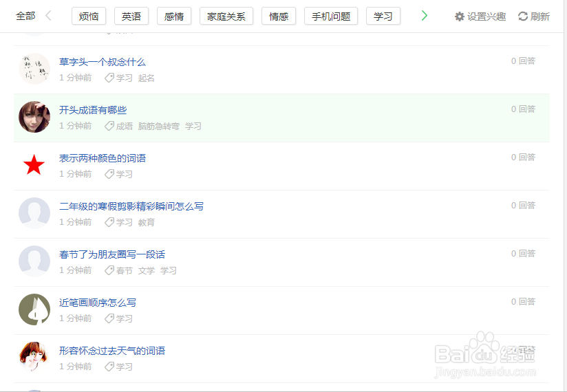567x392 pixels.
Task: Click the red star avatar
Action: [34, 165]
